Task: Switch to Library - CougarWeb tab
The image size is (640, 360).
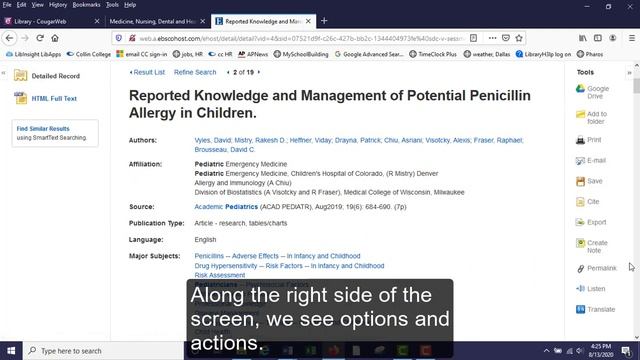Action: (52, 21)
